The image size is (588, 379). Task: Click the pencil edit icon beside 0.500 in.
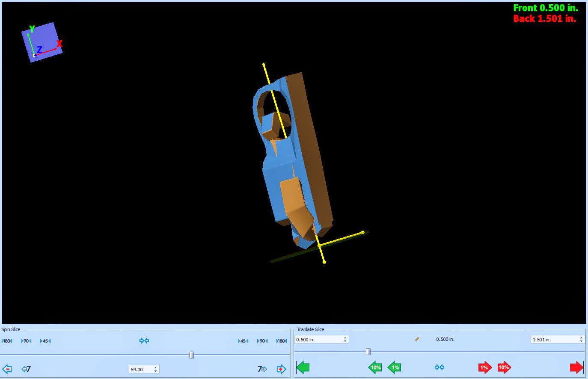click(417, 339)
